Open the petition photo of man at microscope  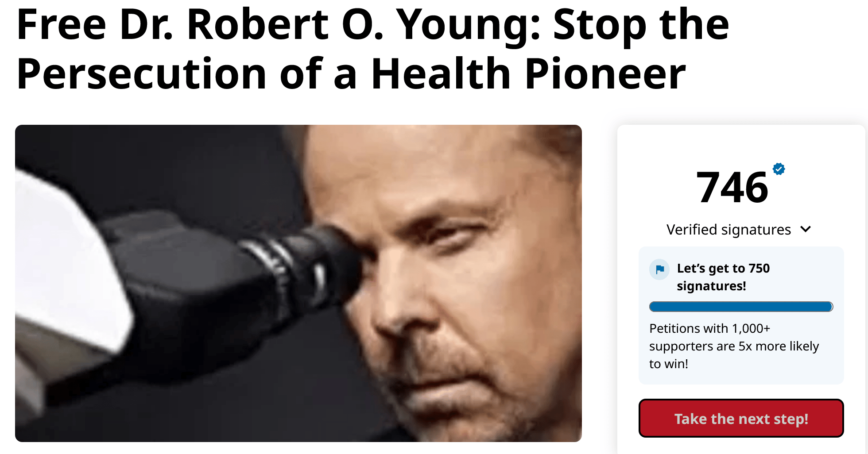(x=298, y=283)
